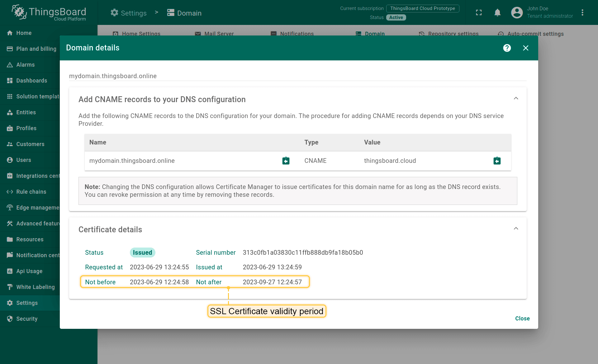Open the Security sidebar item
The image size is (598, 364).
(x=27, y=319)
